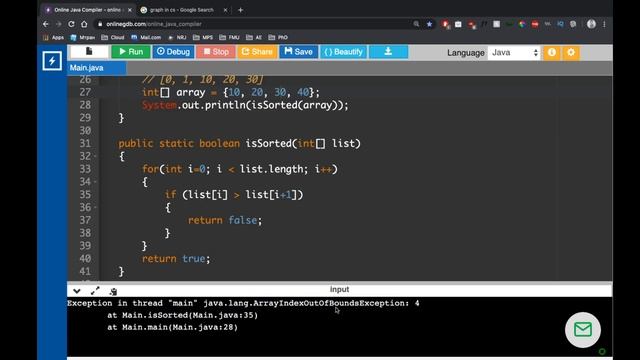The height and width of the screenshot is (360, 640).
Task: Reload the onlinegdb page
Action: pyautogui.click(x=71, y=24)
